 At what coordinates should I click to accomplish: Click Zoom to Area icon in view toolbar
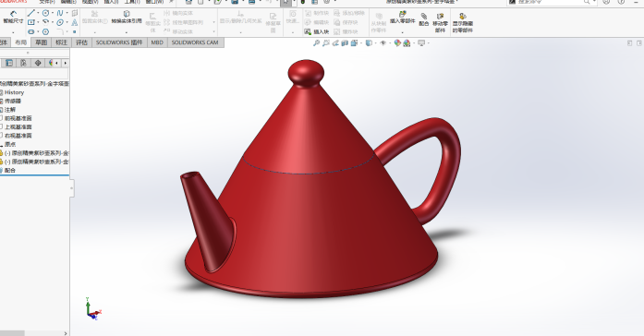coord(326,42)
